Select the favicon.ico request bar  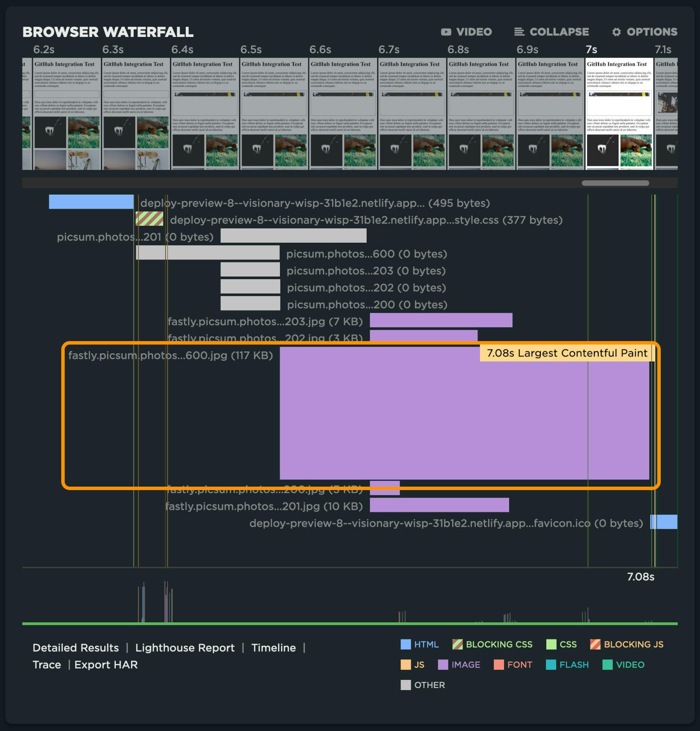[664, 522]
